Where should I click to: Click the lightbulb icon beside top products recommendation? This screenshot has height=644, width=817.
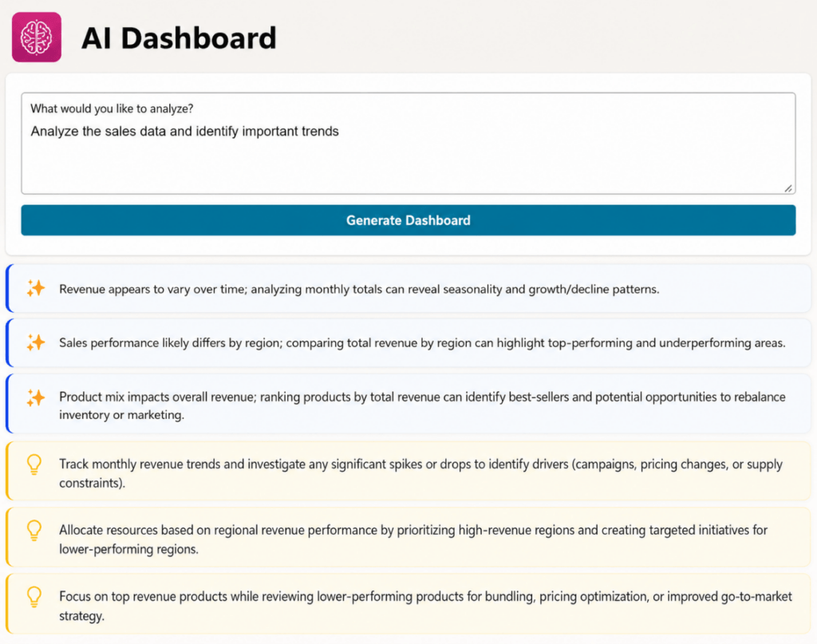[34, 597]
